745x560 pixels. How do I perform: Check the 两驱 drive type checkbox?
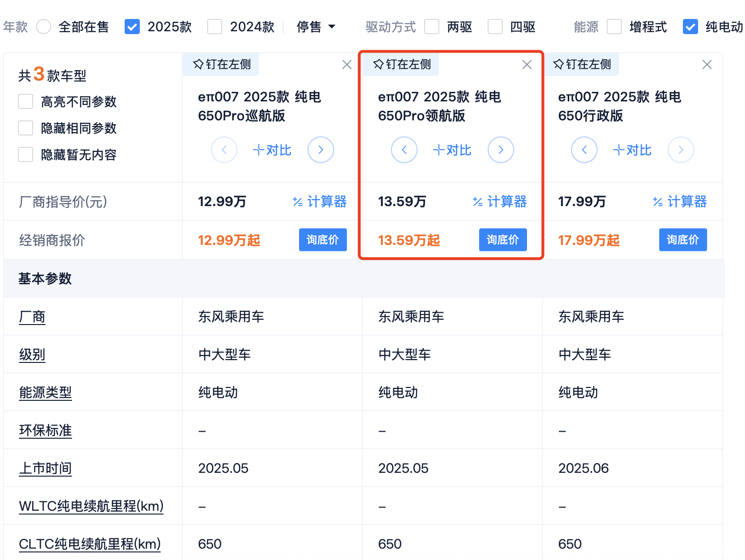pyautogui.click(x=432, y=27)
